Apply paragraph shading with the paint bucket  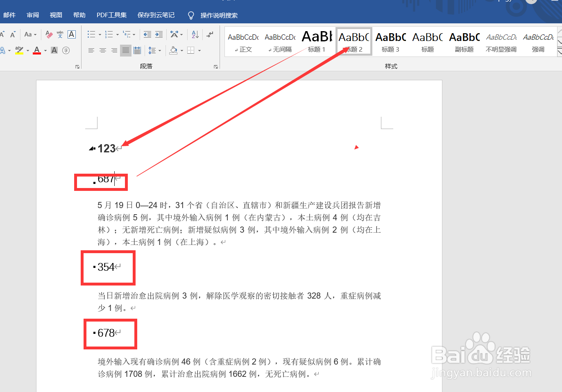(173, 50)
